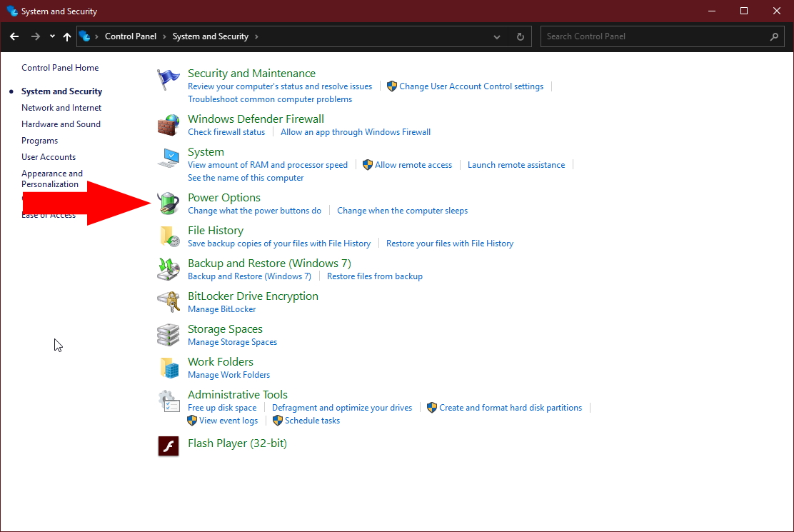This screenshot has height=532, width=794.
Task: Click the shield icon beside Change User Account Control
Action: tap(392, 86)
